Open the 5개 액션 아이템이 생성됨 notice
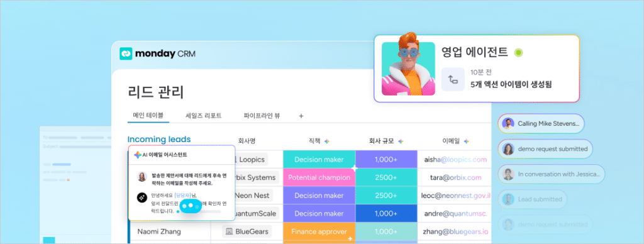This screenshot has height=244, width=644. point(511,85)
